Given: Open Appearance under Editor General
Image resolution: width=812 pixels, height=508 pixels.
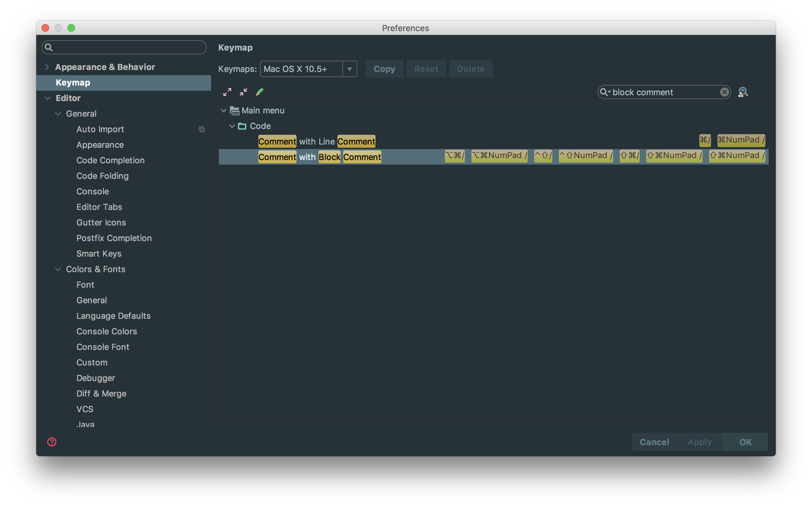Looking at the screenshot, I should pyautogui.click(x=100, y=145).
